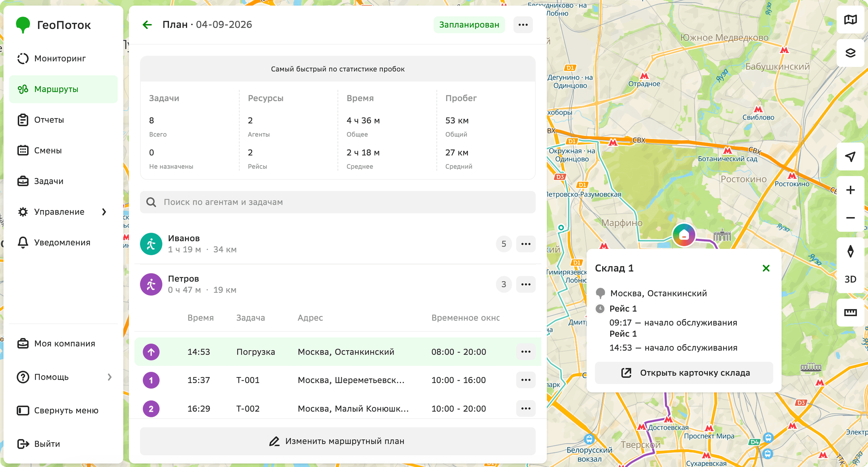Click Открыть карточку склада button
Image resolution: width=868 pixels, height=467 pixels.
pos(684,373)
